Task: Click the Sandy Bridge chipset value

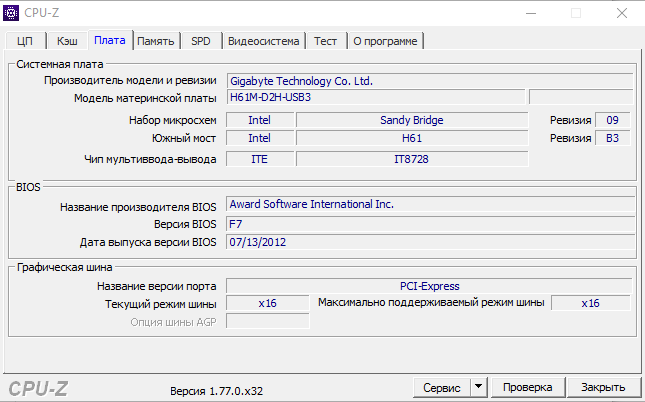Action: [412, 120]
